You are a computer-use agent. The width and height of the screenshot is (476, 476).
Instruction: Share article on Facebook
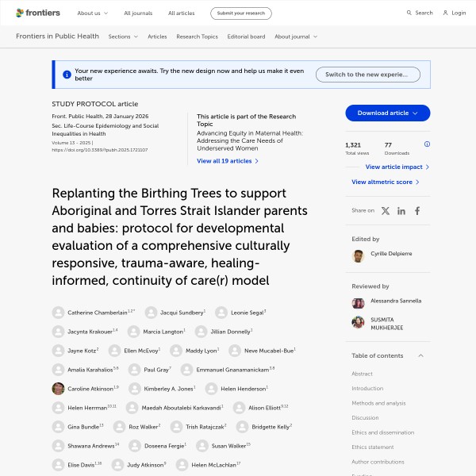click(417, 211)
